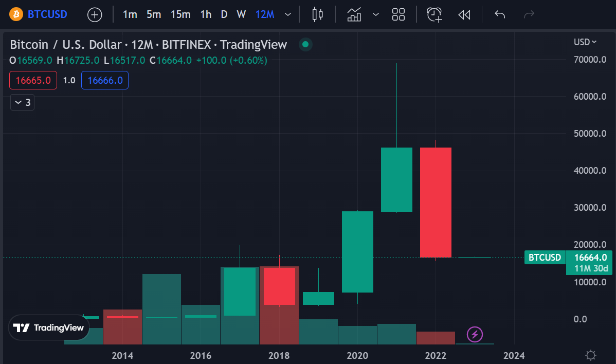Click the purple lightning bolt event icon
The image size is (616, 364).
(475, 335)
